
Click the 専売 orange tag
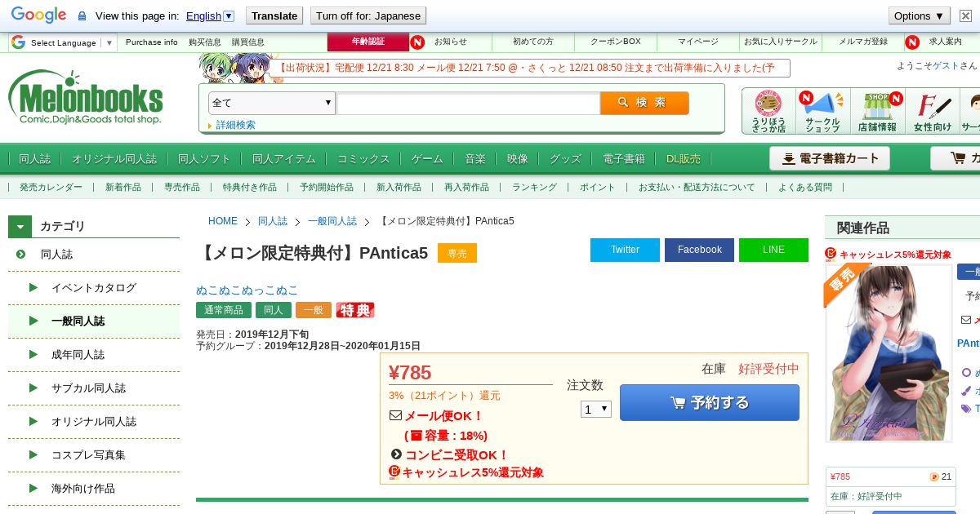457,253
